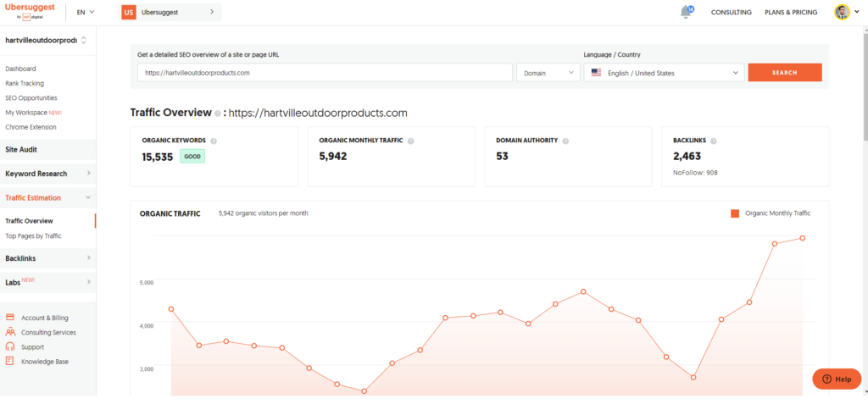Click the Account & Billing card icon
This screenshot has height=404, width=868.
tap(9, 318)
